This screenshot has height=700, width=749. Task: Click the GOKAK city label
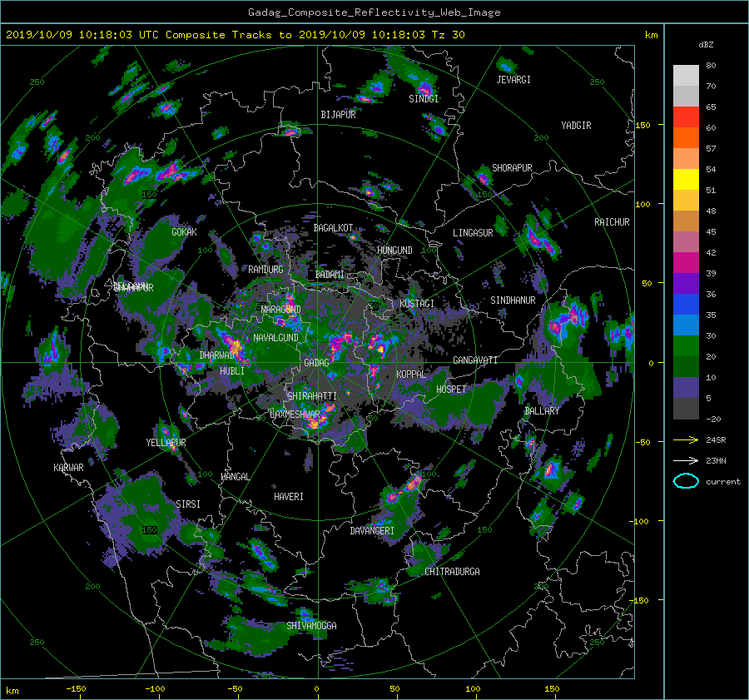184,232
